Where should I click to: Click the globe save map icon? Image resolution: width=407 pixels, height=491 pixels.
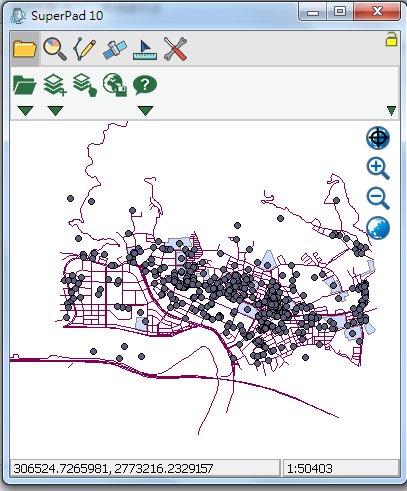tap(115, 85)
